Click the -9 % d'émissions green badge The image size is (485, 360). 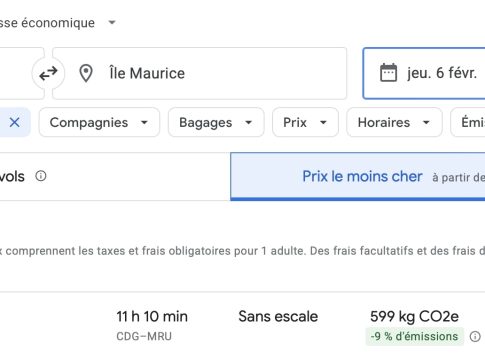coord(414,336)
